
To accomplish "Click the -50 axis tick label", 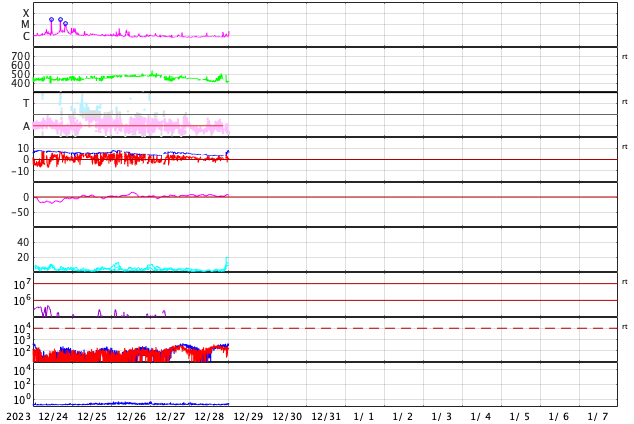I will pos(20,213).
